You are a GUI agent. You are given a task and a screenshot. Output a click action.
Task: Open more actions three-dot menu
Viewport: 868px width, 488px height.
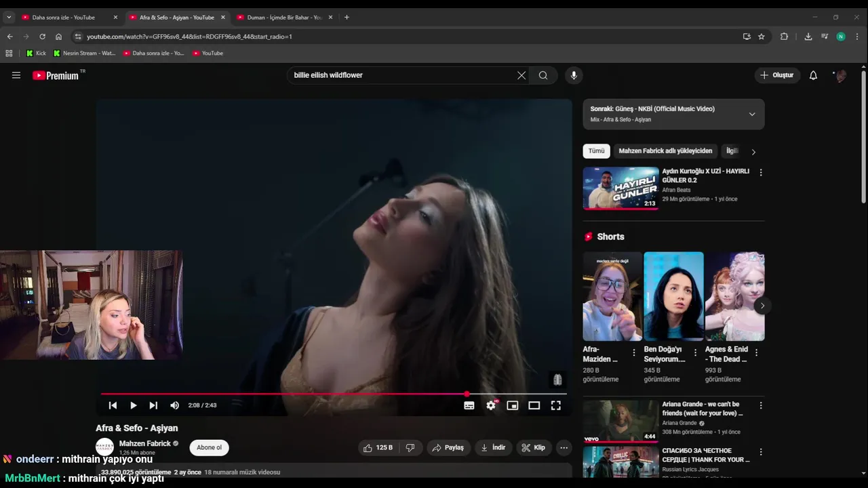(x=564, y=447)
